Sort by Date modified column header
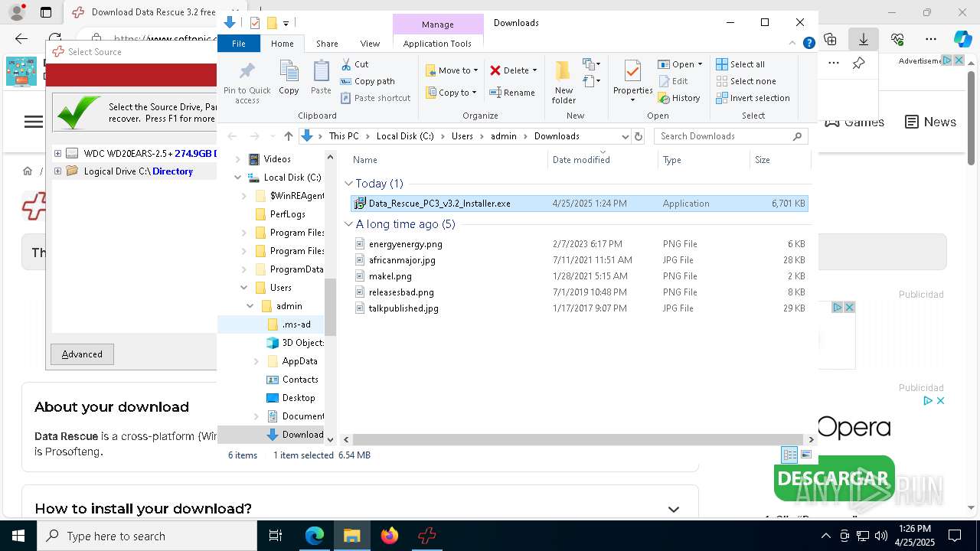The width and height of the screenshot is (980, 551). coord(603,160)
